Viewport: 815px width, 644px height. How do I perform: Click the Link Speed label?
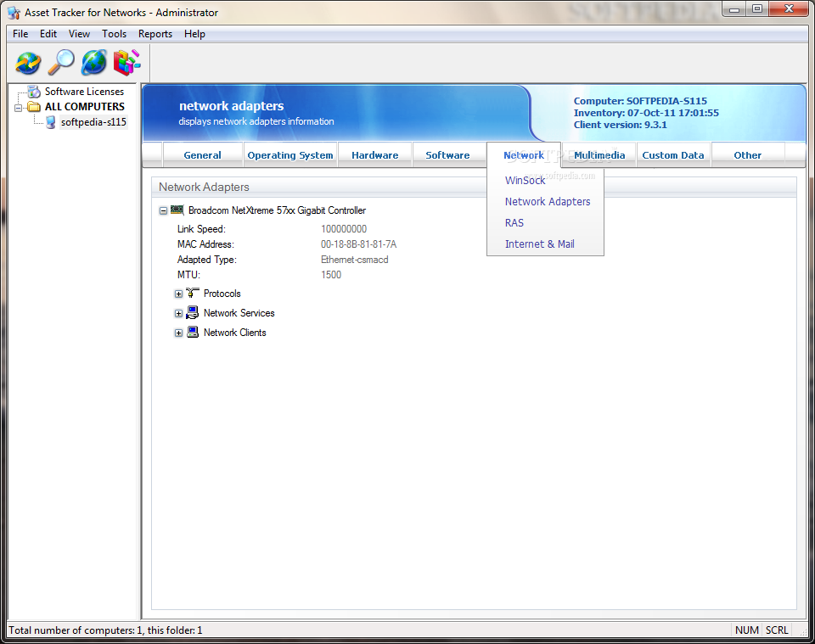pyautogui.click(x=201, y=229)
